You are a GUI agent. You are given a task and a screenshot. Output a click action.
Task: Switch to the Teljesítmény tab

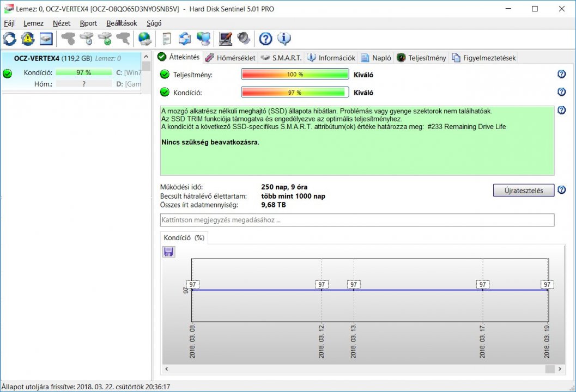tap(421, 58)
